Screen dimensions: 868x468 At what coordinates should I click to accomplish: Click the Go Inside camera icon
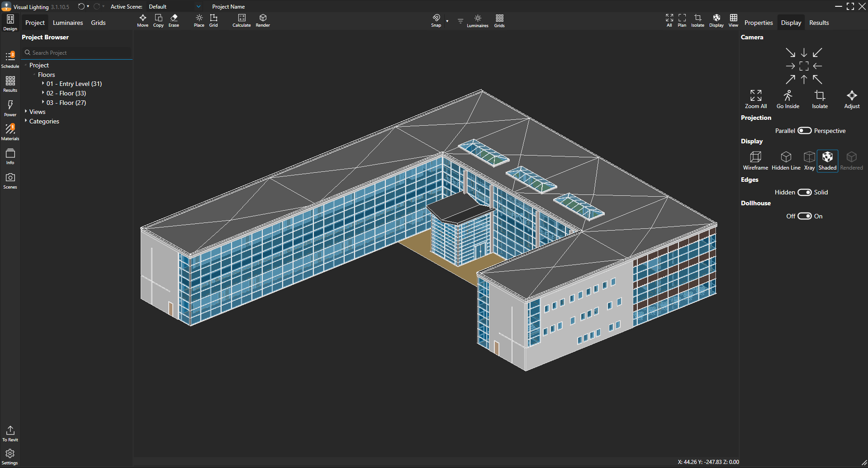click(787, 99)
